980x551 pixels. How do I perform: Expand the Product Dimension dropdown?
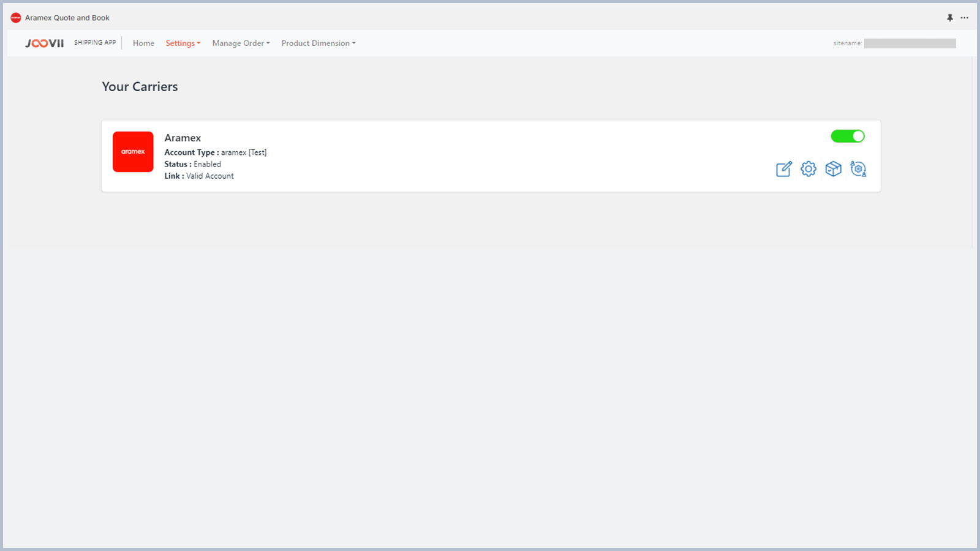click(318, 43)
